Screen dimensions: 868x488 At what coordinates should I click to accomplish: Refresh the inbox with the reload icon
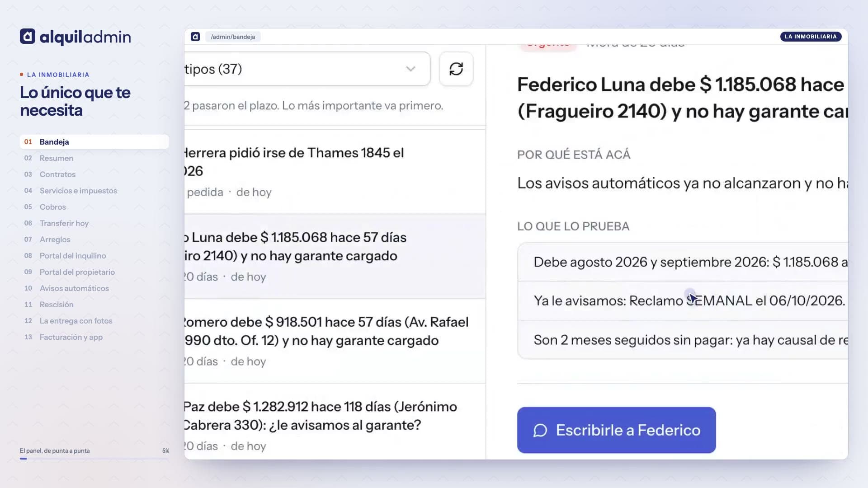(x=456, y=69)
